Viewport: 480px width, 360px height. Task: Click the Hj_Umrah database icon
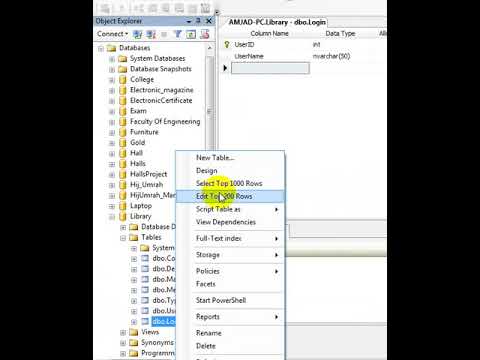point(123,185)
